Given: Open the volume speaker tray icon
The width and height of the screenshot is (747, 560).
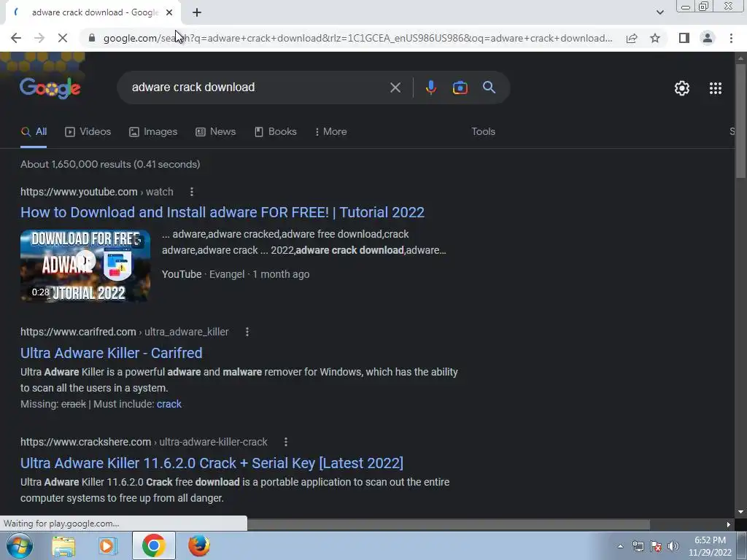Looking at the screenshot, I should pos(673,546).
